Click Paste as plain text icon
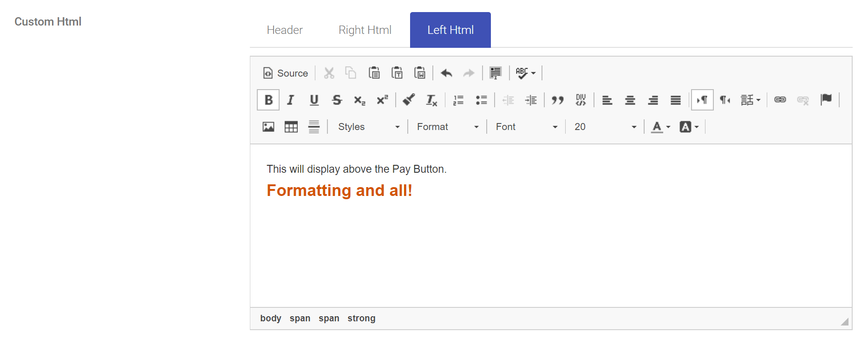868x345 pixels. coord(397,73)
